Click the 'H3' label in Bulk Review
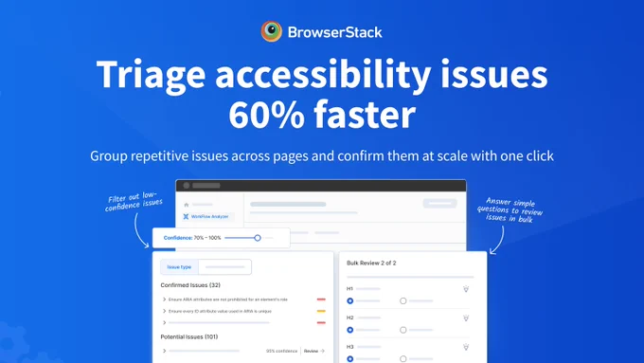 (349, 347)
